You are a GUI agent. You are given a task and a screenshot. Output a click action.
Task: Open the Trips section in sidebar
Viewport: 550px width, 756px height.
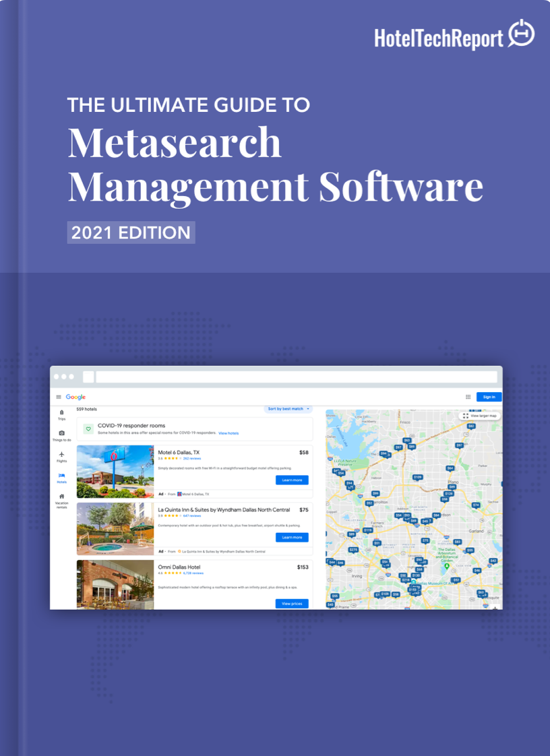(62, 414)
